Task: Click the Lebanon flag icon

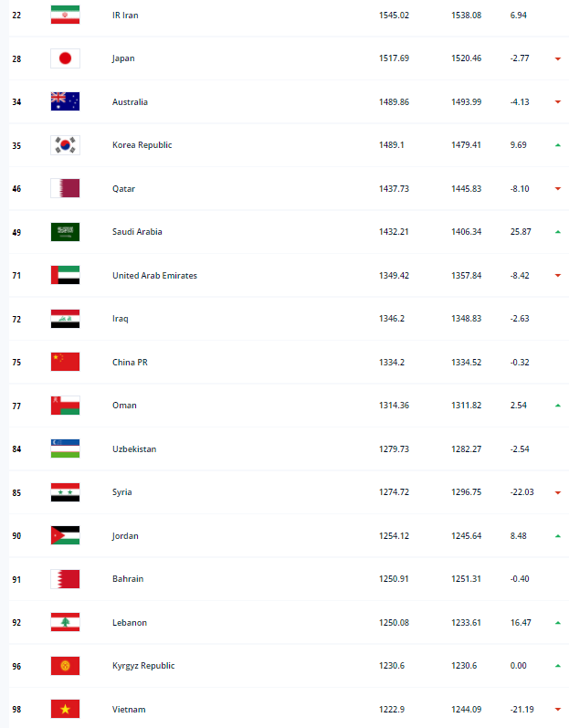Action: (65, 623)
